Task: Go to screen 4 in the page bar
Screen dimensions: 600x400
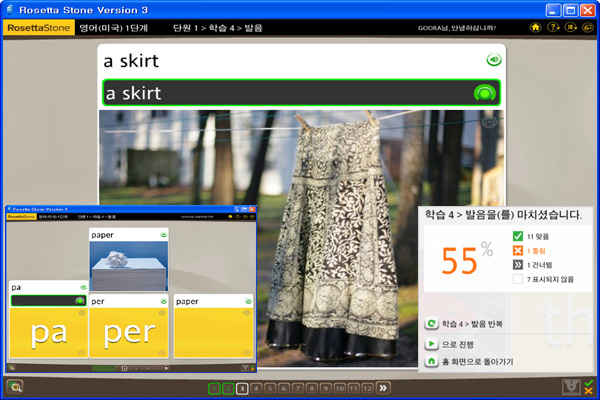Action: point(256,389)
